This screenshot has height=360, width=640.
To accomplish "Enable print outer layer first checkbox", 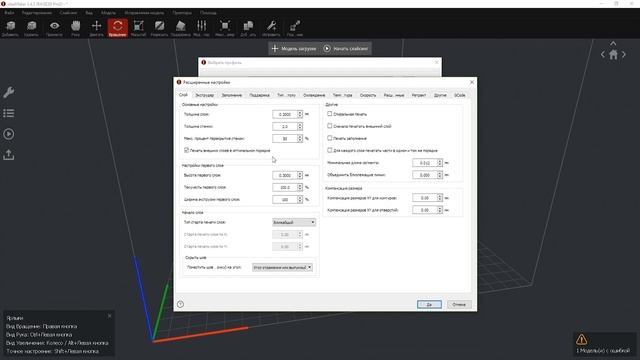I will [x=329, y=126].
